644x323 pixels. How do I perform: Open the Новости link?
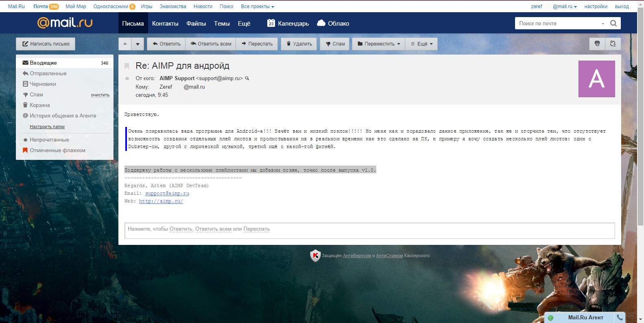203,7
